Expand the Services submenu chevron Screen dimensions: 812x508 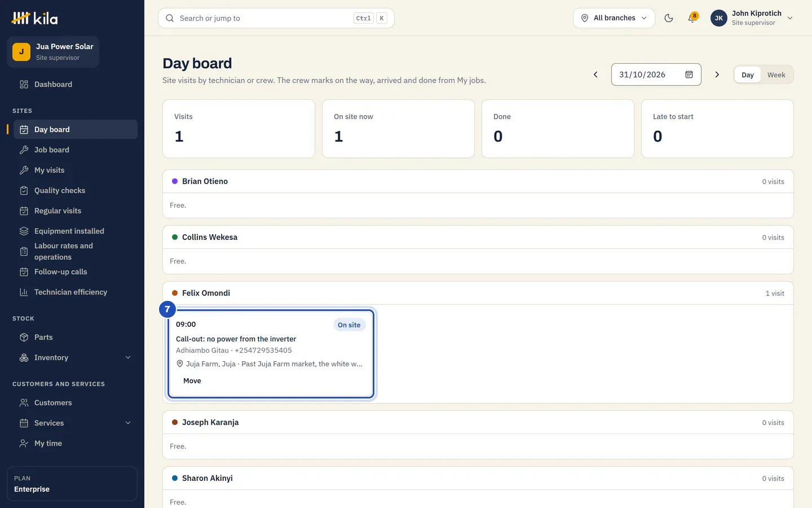point(128,423)
